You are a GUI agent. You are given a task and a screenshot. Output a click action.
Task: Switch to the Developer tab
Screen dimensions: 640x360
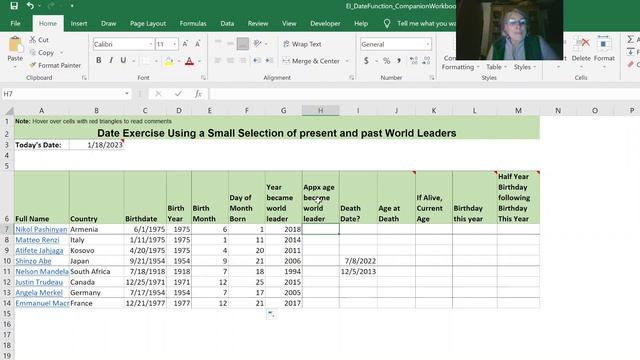click(325, 24)
